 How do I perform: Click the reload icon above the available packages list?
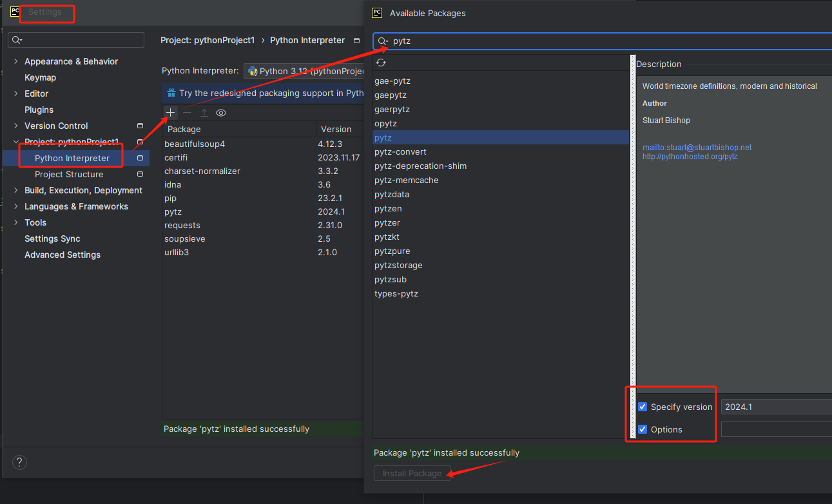381,63
